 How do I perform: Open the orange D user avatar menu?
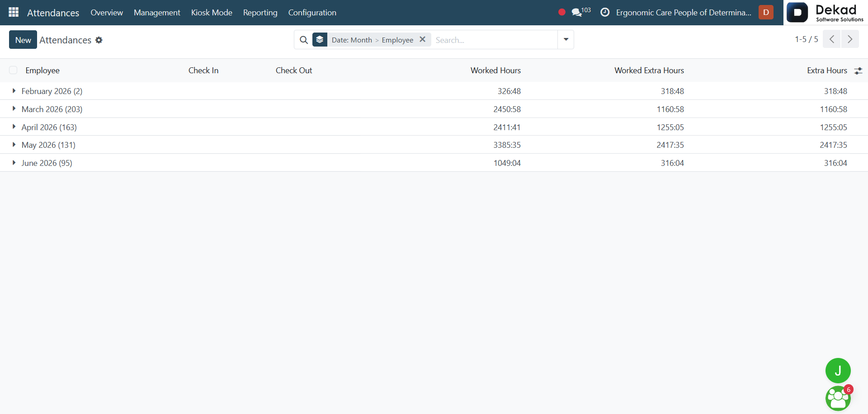[766, 12]
